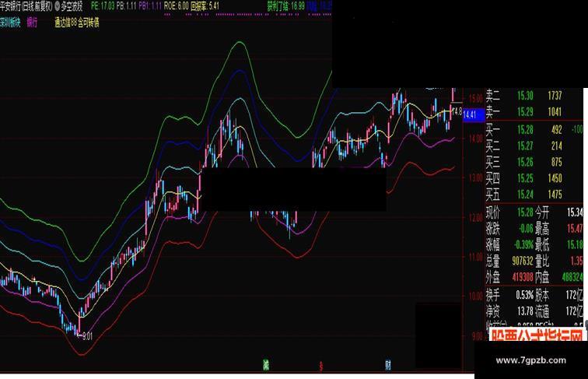The width and height of the screenshot is (588, 379).
Task: Click the 15.00 price axis label
Action: [x=475, y=100]
